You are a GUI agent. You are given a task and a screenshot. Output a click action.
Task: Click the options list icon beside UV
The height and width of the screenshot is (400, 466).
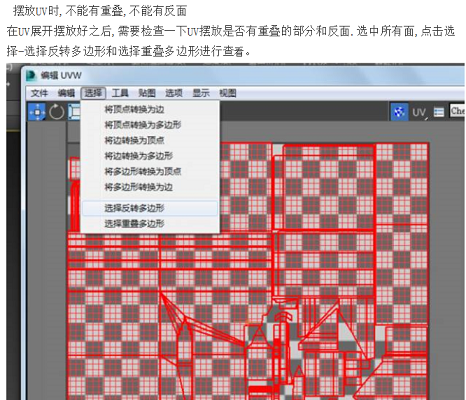(439, 112)
